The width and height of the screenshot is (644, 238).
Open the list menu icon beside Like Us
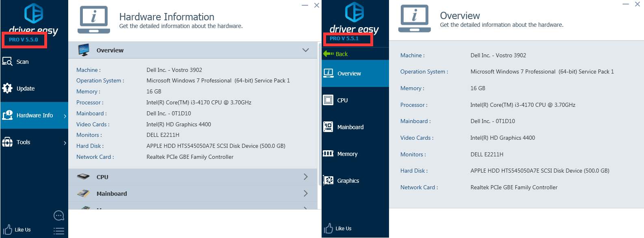[59, 231]
